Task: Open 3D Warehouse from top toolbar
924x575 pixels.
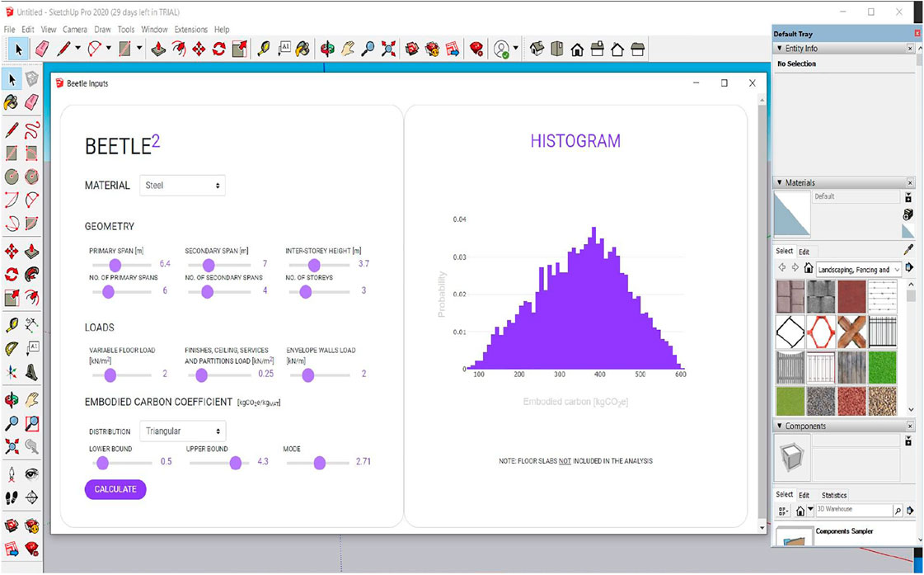Action: pos(412,49)
